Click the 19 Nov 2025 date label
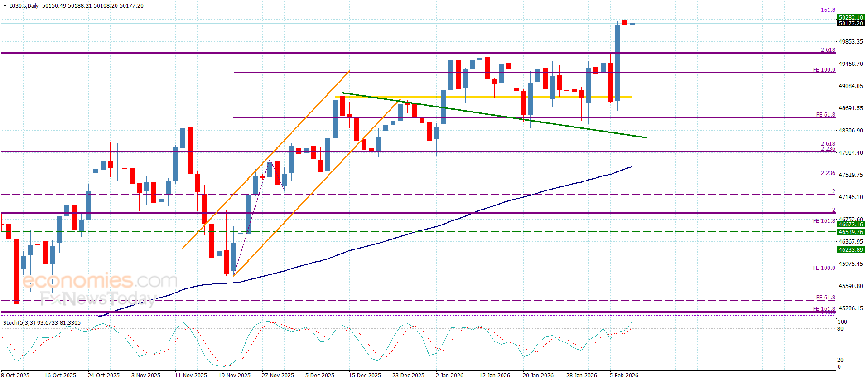The image size is (868, 381). click(x=234, y=376)
